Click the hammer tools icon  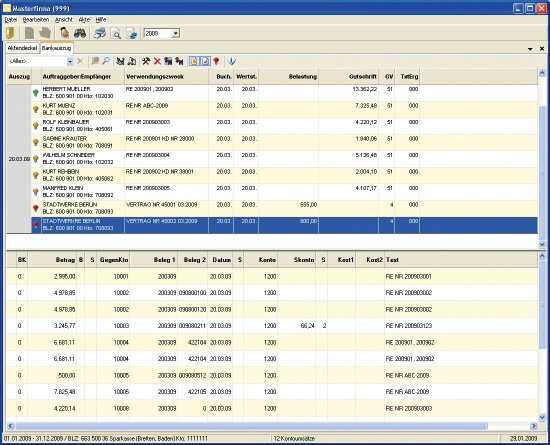coord(146,61)
